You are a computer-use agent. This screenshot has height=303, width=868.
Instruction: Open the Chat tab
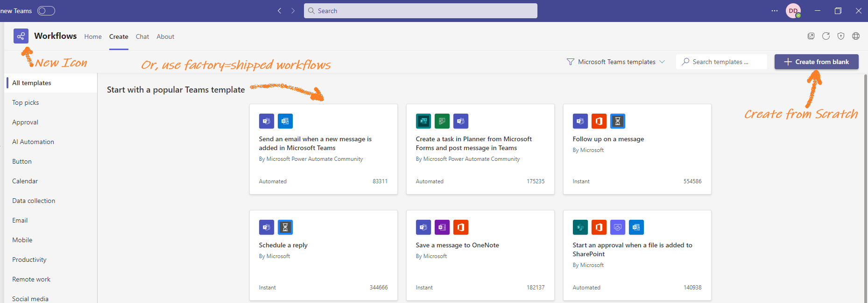pos(142,36)
